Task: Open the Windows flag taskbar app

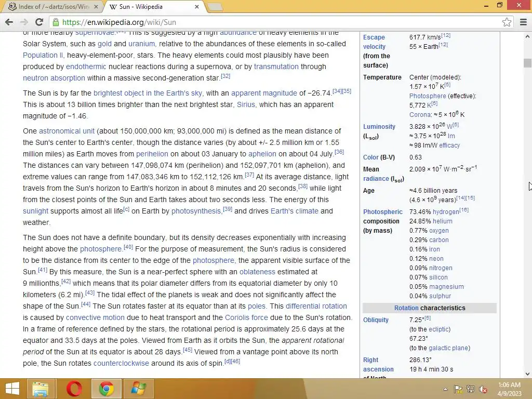Action: (x=139, y=389)
